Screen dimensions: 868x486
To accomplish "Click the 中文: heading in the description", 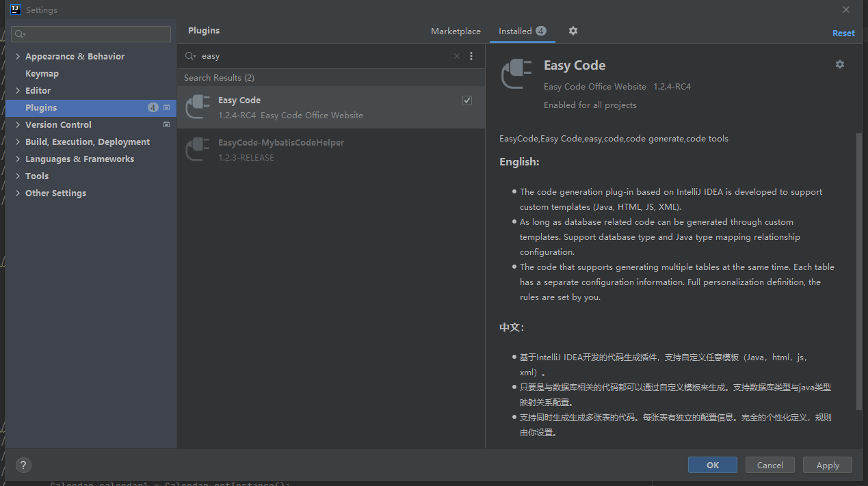I will point(512,327).
